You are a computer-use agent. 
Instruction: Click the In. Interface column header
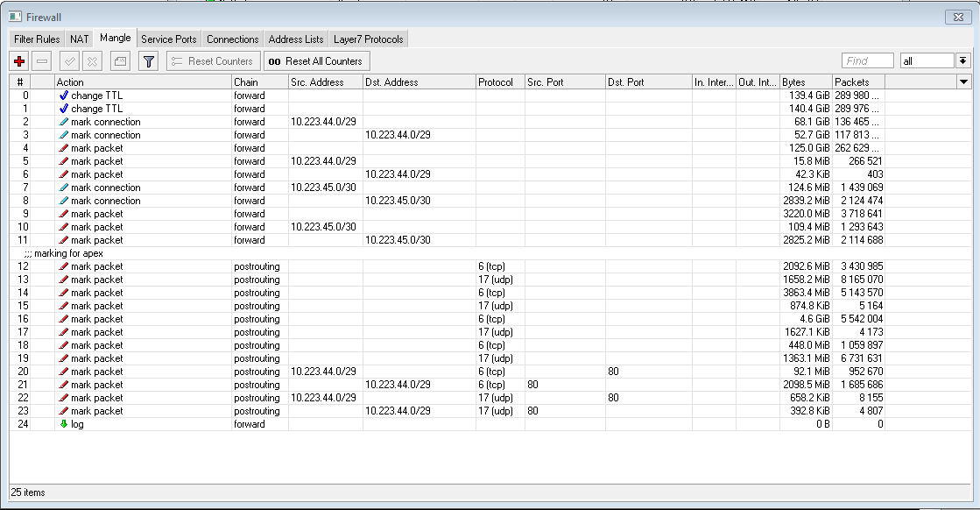[714, 81]
